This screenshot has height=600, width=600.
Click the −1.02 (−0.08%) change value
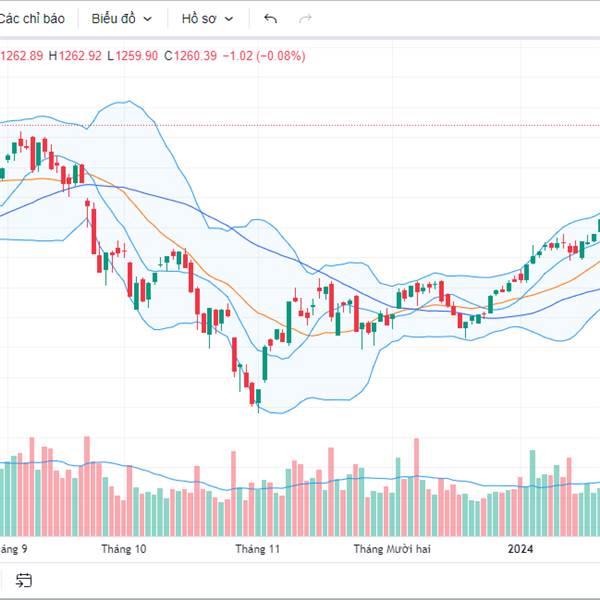264,56
